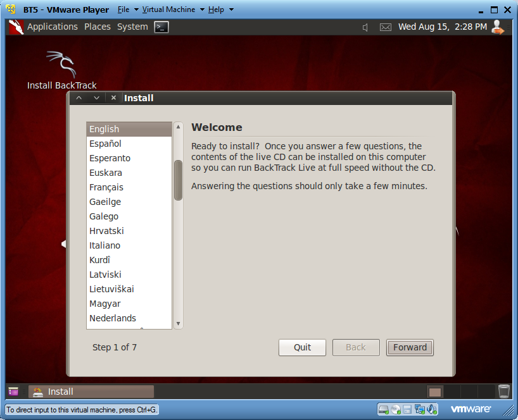Click the VMware network adapter icon
Image resolution: width=518 pixels, height=420 pixels.
click(420, 409)
